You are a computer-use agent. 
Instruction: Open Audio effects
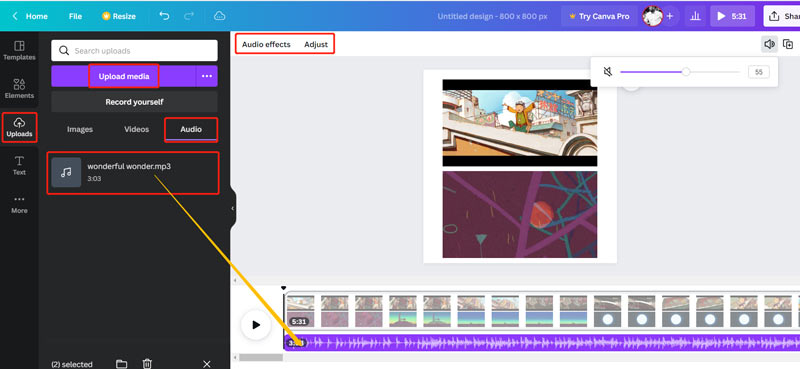point(266,44)
